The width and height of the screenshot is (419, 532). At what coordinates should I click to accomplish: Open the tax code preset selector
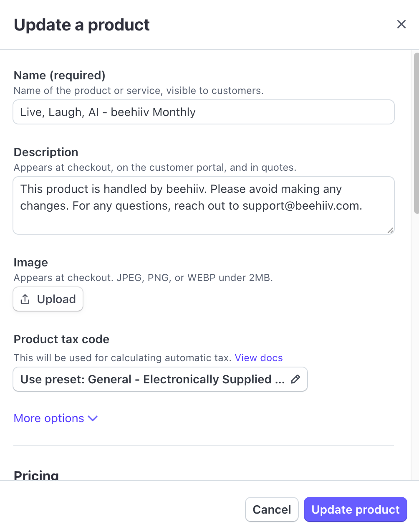[x=152, y=379]
